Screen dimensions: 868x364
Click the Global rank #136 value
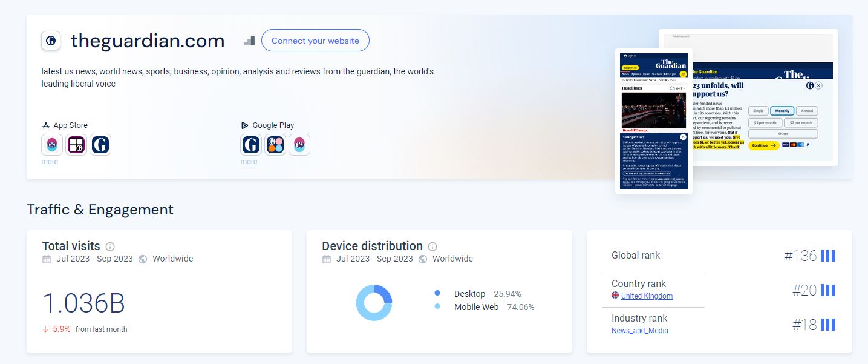(x=800, y=256)
